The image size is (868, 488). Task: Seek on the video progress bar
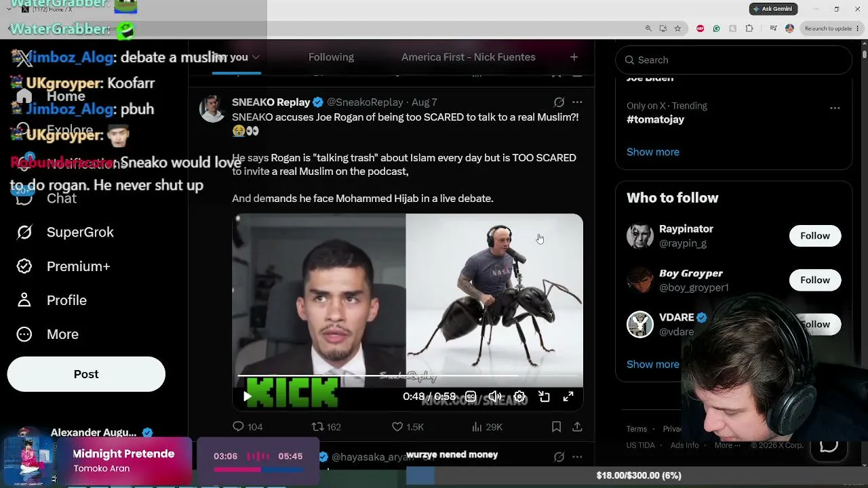click(x=408, y=375)
